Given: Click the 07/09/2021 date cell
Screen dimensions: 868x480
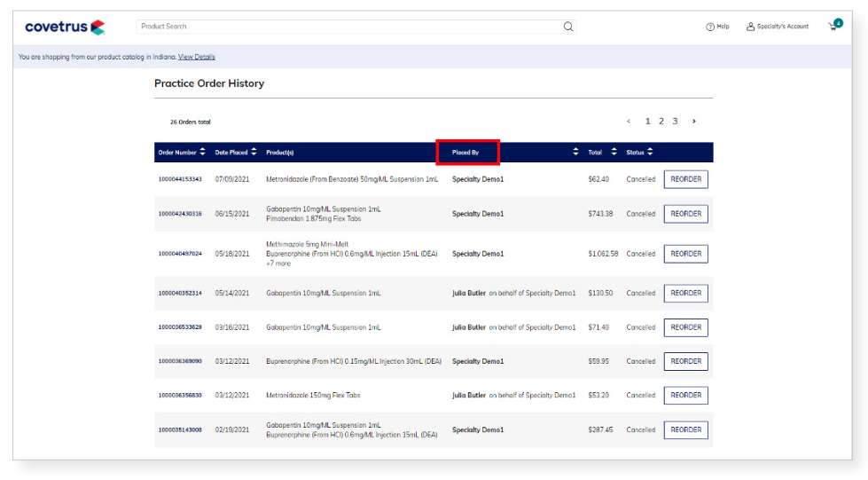Looking at the screenshot, I should click(232, 179).
